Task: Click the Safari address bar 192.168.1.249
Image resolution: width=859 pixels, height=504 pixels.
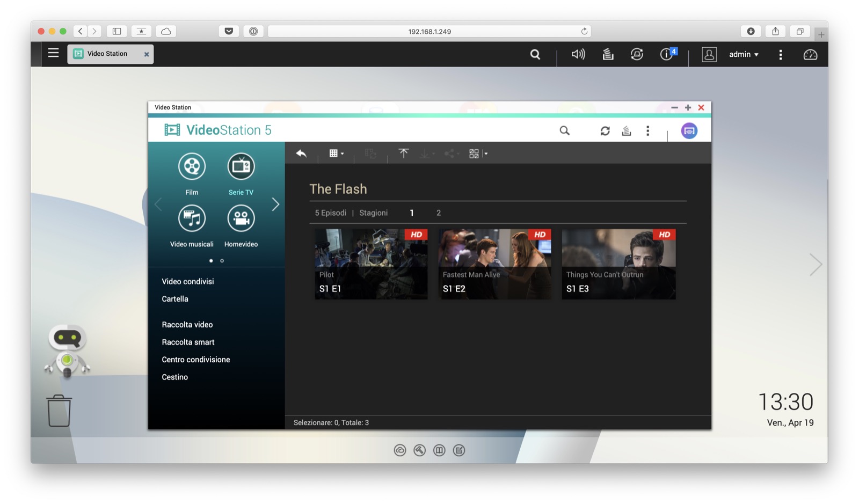Action: [x=429, y=31]
